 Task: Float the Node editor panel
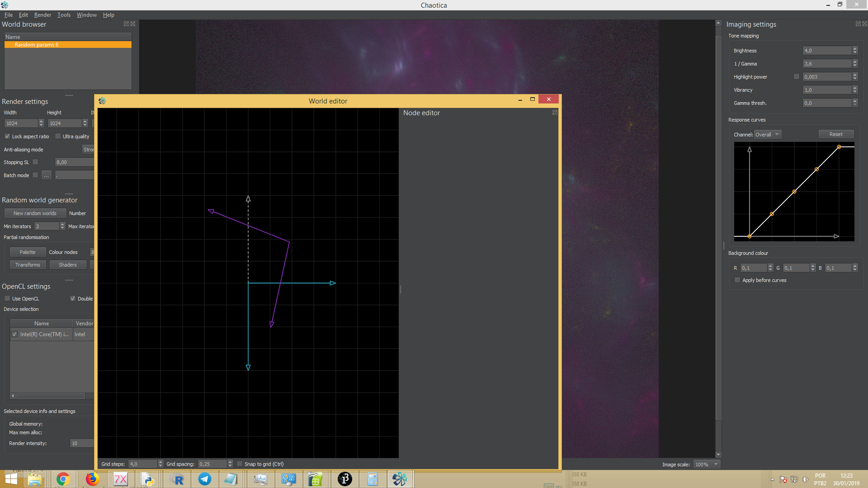[555, 113]
